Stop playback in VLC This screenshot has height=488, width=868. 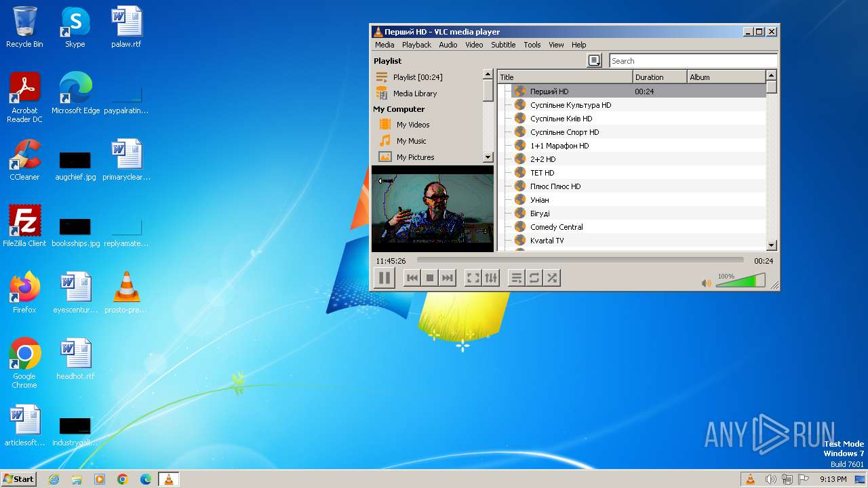coord(429,278)
